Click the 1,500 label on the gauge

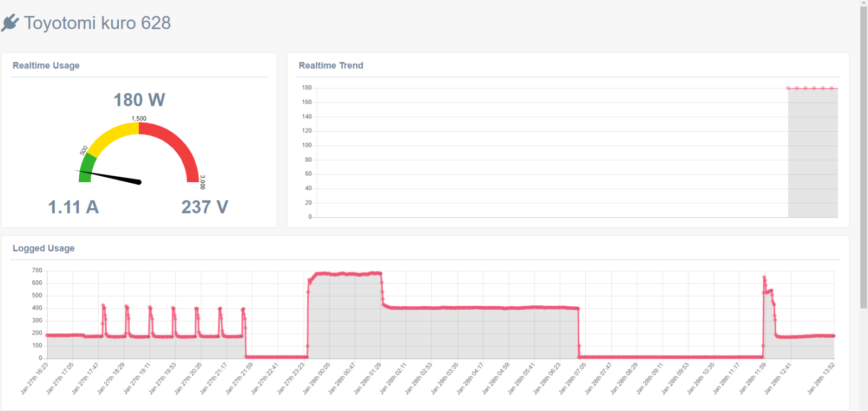(x=139, y=118)
